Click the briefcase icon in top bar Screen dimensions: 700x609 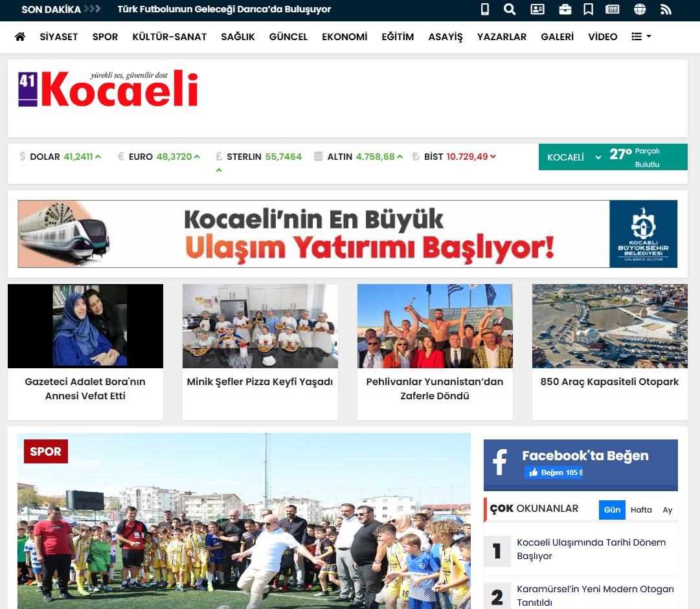[x=565, y=9]
